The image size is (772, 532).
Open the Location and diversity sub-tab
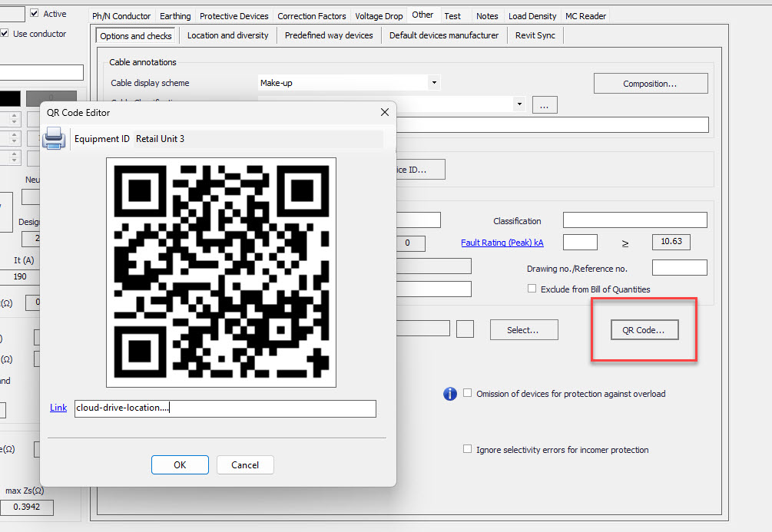[228, 35]
